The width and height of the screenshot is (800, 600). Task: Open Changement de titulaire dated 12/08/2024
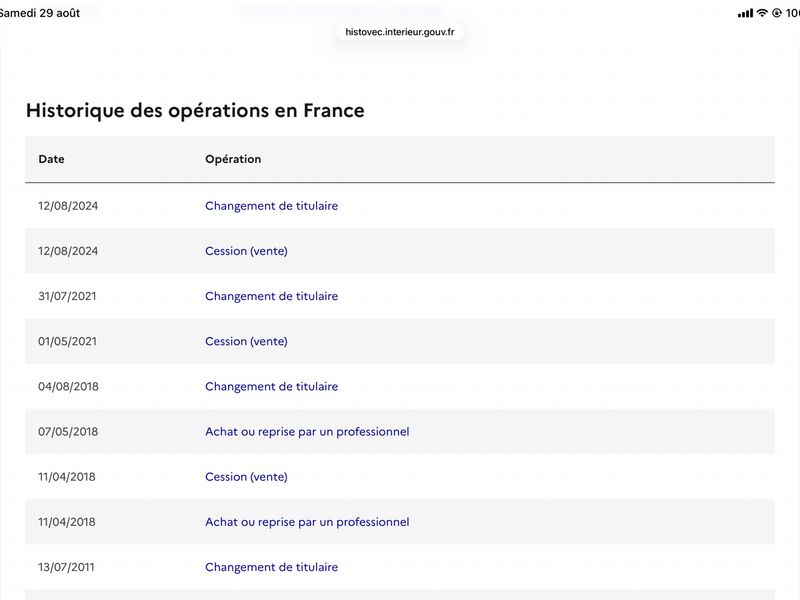coord(271,206)
